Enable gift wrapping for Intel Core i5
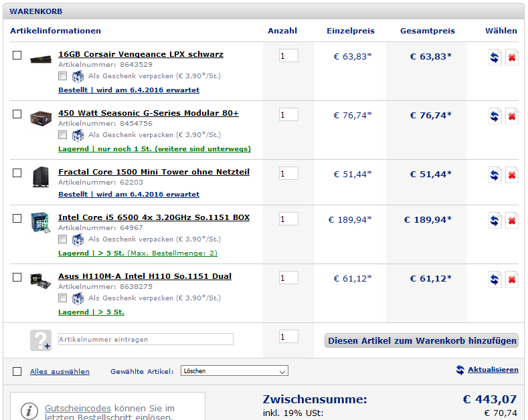This screenshot has width=528, height=420. coord(62,239)
